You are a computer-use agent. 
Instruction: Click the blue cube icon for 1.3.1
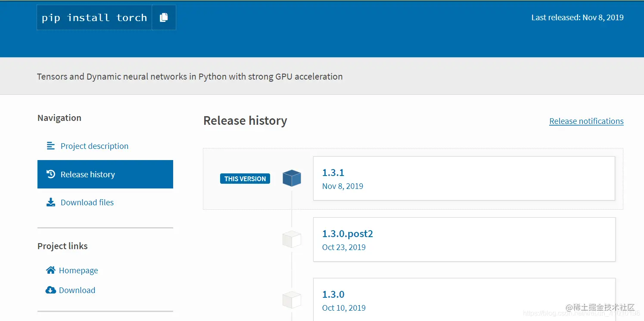pyautogui.click(x=292, y=178)
